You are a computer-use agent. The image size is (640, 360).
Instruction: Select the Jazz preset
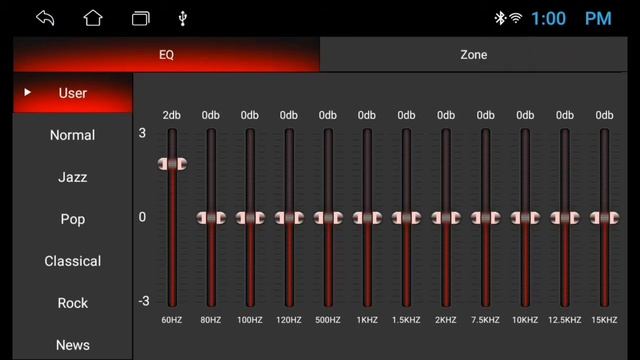click(x=73, y=177)
